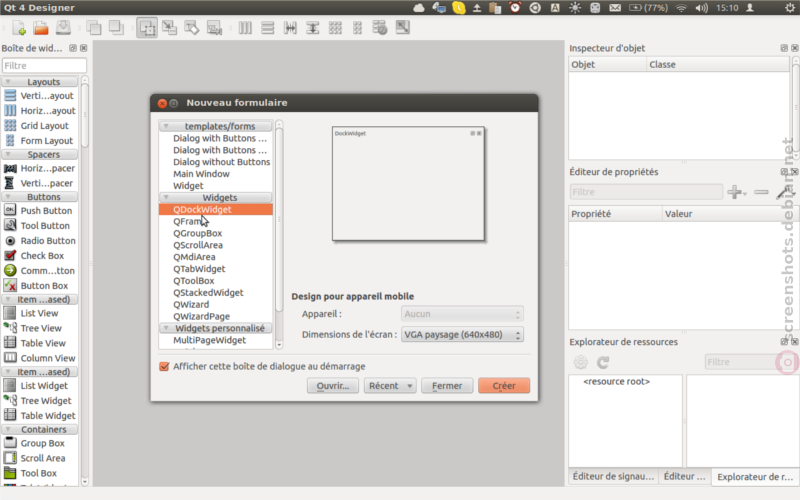Click the Send to Back toolbar icon
Viewport: 800px width, 500px height.
tap(94, 28)
